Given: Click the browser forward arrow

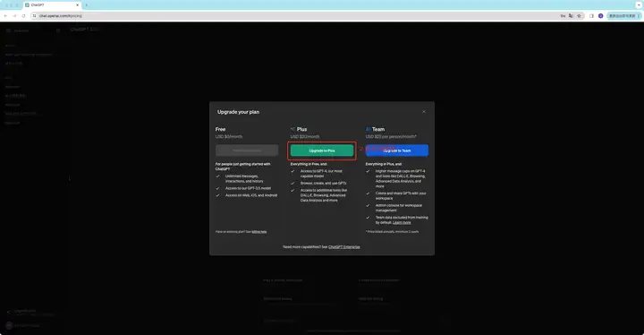Looking at the screenshot, I should [x=14, y=16].
